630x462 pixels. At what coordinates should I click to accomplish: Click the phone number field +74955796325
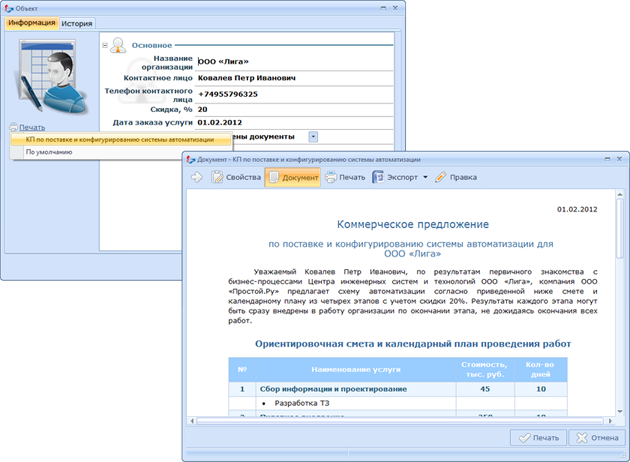pos(295,94)
